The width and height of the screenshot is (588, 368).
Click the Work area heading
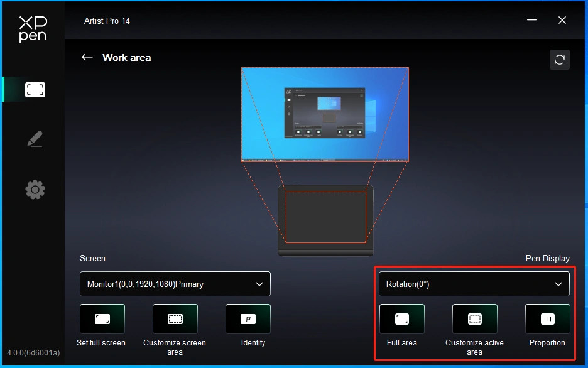click(x=127, y=58)
